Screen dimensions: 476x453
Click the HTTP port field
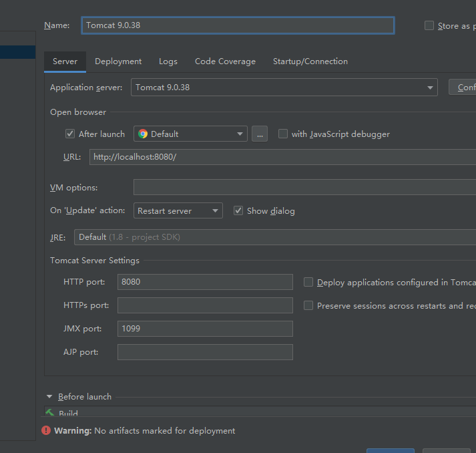coord(205,282)
